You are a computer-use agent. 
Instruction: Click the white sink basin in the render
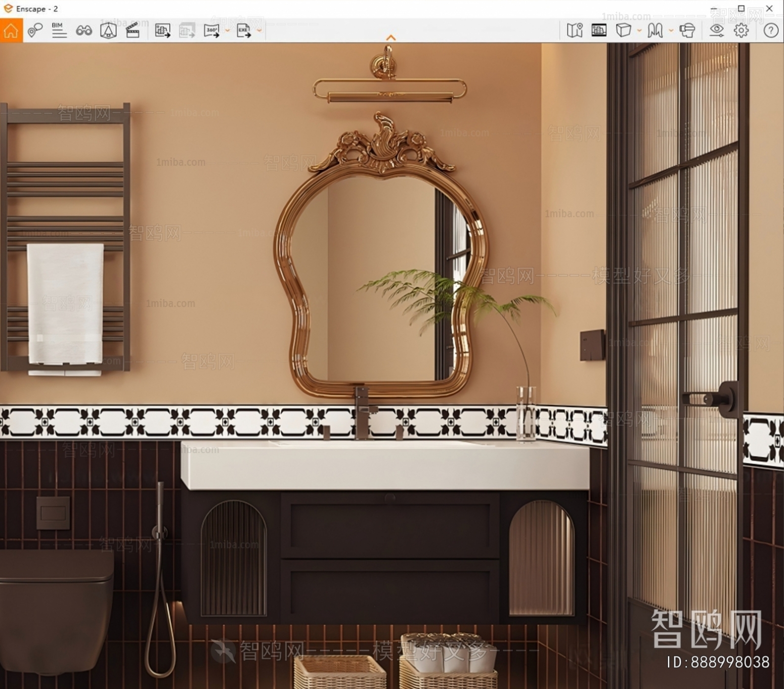[x=385, y=465]
